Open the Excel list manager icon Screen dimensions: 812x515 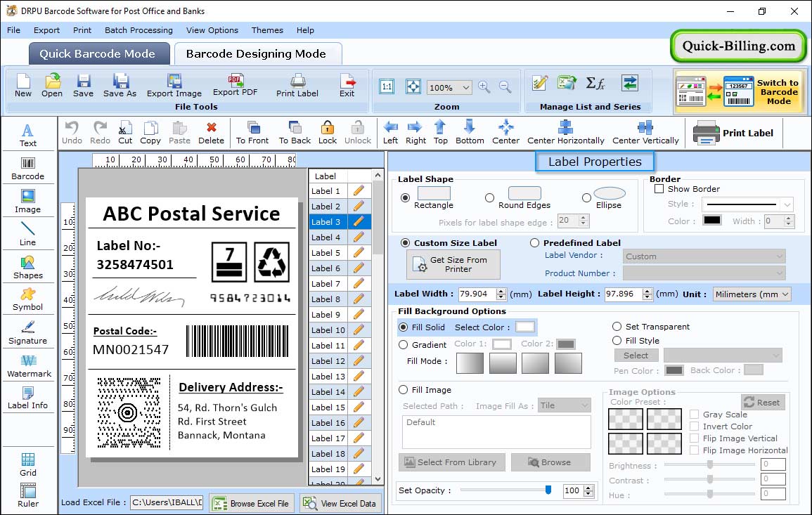pos(567,83)
